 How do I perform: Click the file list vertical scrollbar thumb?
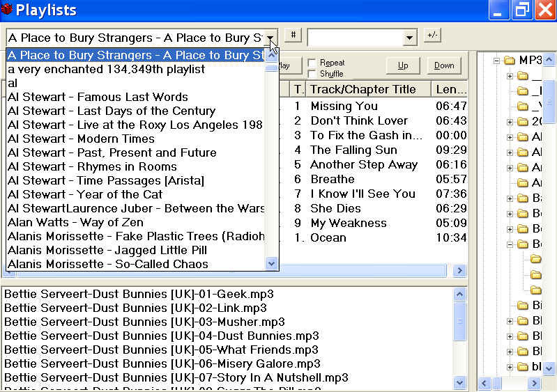click(459, 321)
